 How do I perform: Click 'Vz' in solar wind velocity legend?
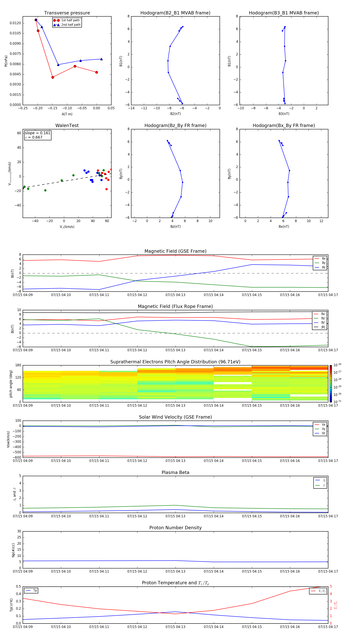click(320, 433)
